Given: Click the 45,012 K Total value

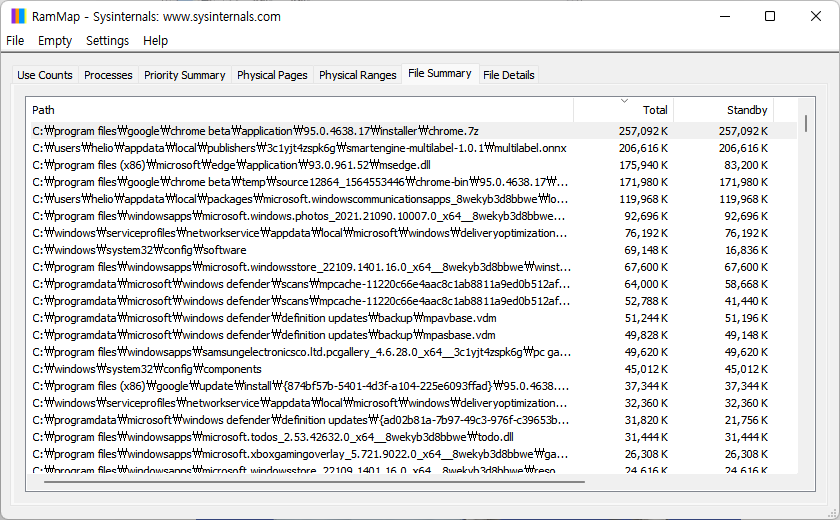Looking at the screenshot, I should tap(646, 369).
